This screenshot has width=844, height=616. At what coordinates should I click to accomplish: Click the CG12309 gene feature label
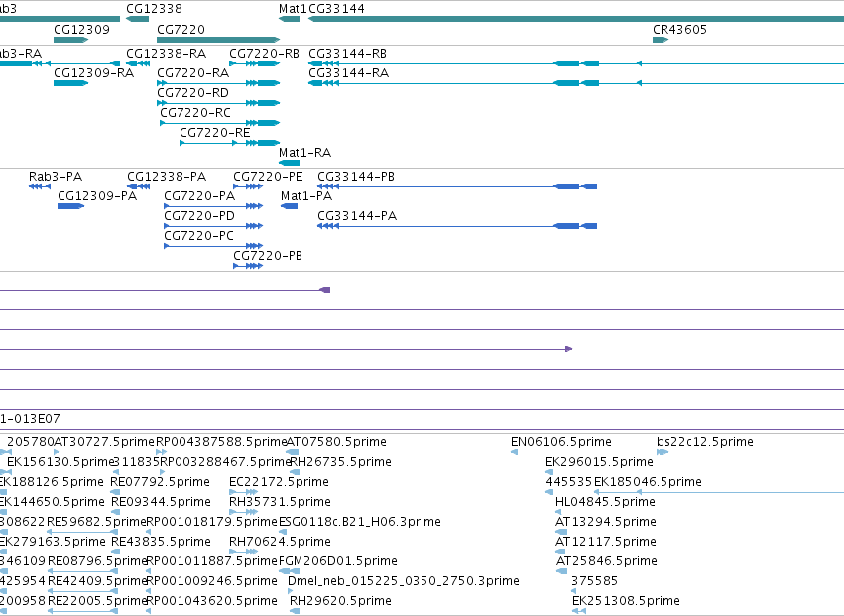pyautogui.click(x=81, y=29)
